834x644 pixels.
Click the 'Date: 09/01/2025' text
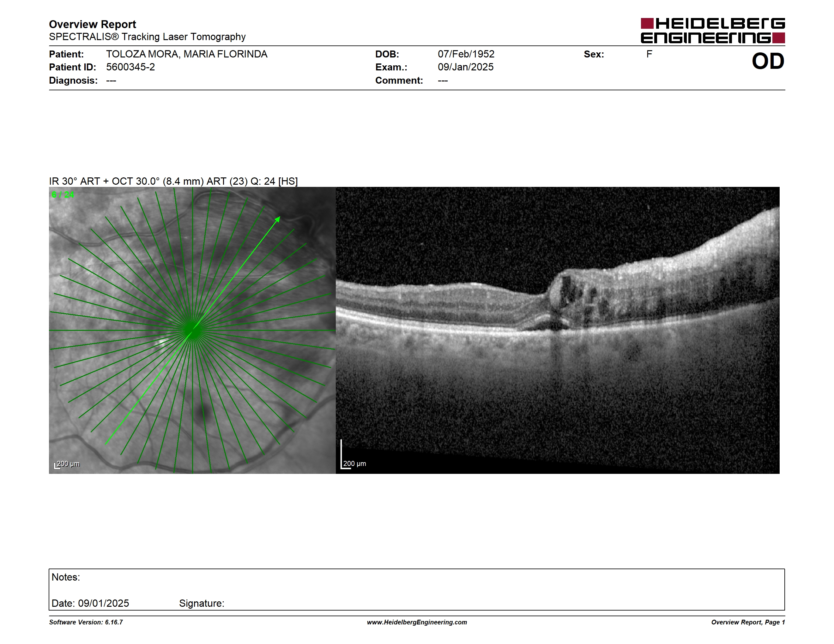[90, 603]
